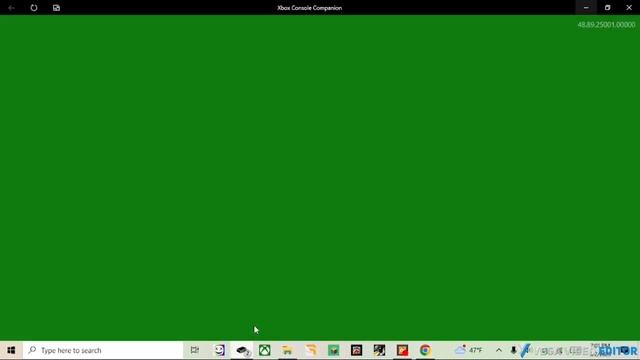Close the Xbox Console Companion window
This screenshot has width=640, height=360.
point(629,7)
